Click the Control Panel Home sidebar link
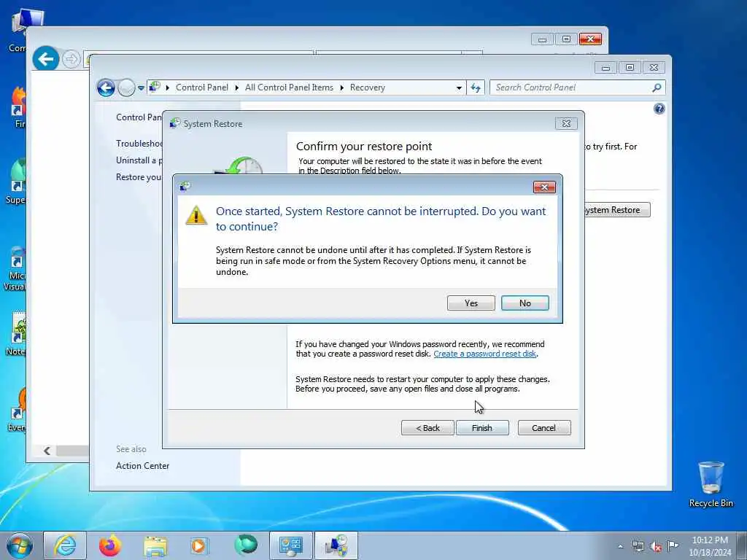 139,117
